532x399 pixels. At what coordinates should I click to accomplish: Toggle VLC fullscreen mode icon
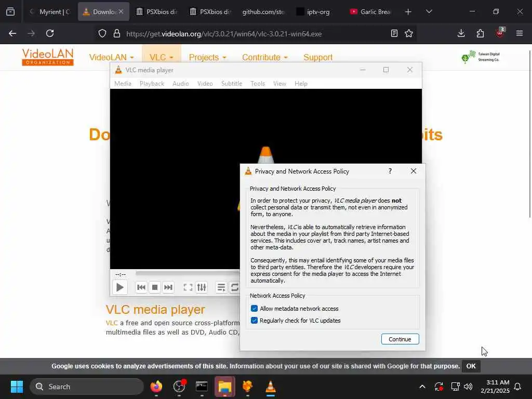click(x=188, y=287)
